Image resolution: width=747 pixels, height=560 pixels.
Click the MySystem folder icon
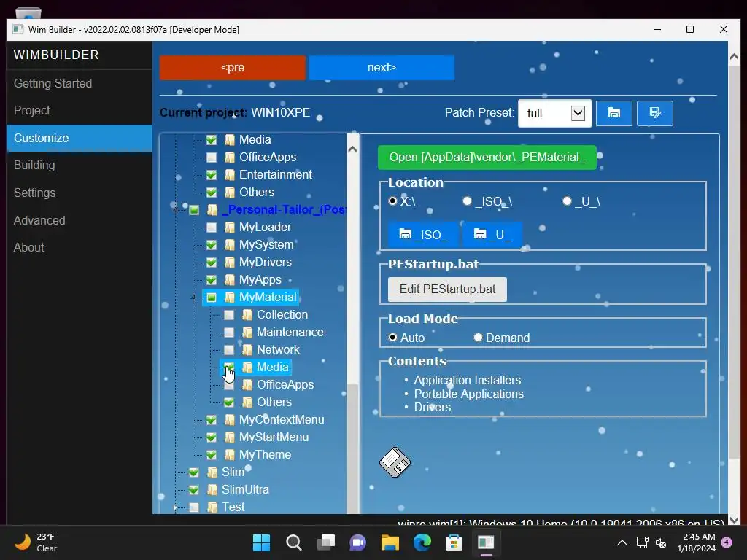tap(230, 245)
